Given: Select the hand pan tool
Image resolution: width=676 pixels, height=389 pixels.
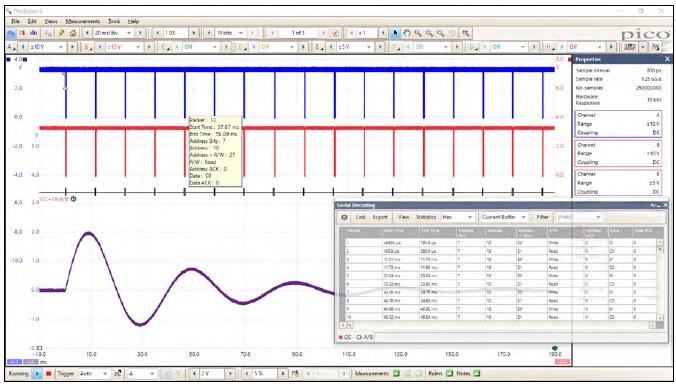Looking at the screenshot, I should click(x=407, y=33).
